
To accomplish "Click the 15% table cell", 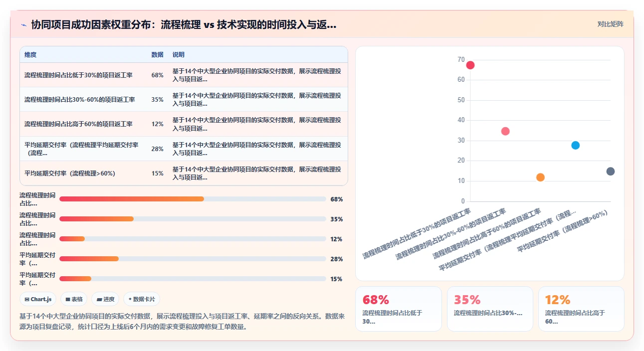I will tap(157, 173).
